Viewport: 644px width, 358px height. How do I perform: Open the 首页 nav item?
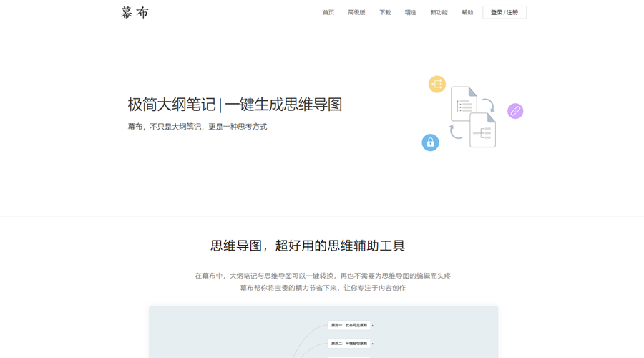point(328,12)
